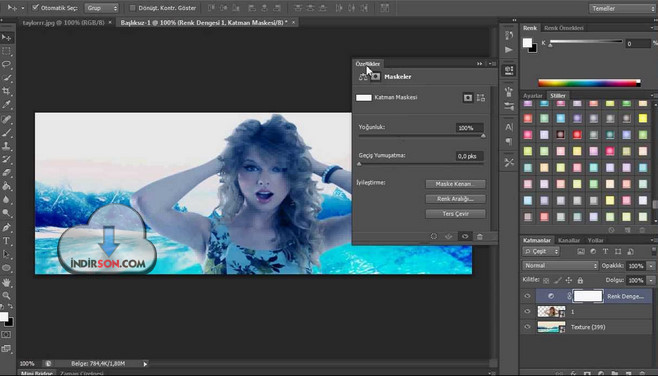This screenshot has width=658, height=376.
Task: Select the Lasso tool
Action: [x=6, y=65]
